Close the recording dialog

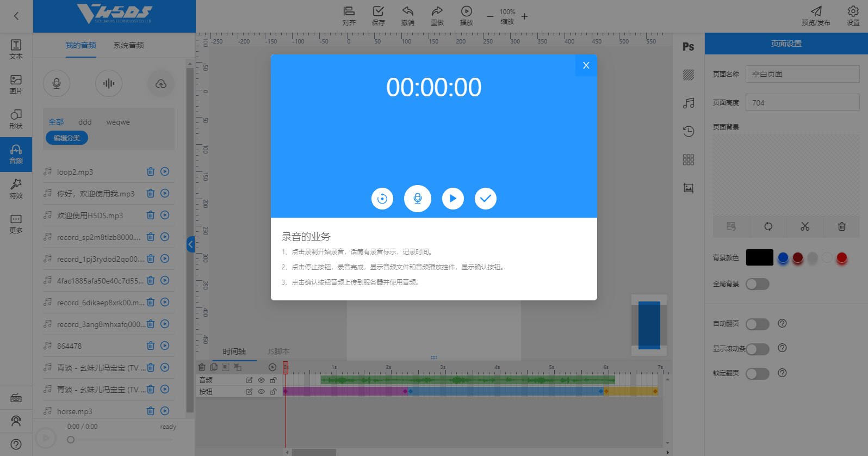[586, 65]
